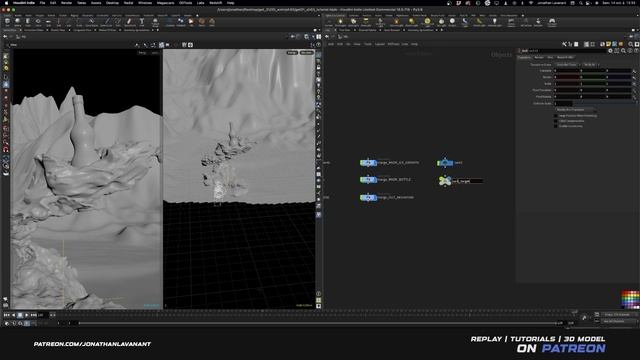Select the Torus shelf tool

click(x=38, y=22)
